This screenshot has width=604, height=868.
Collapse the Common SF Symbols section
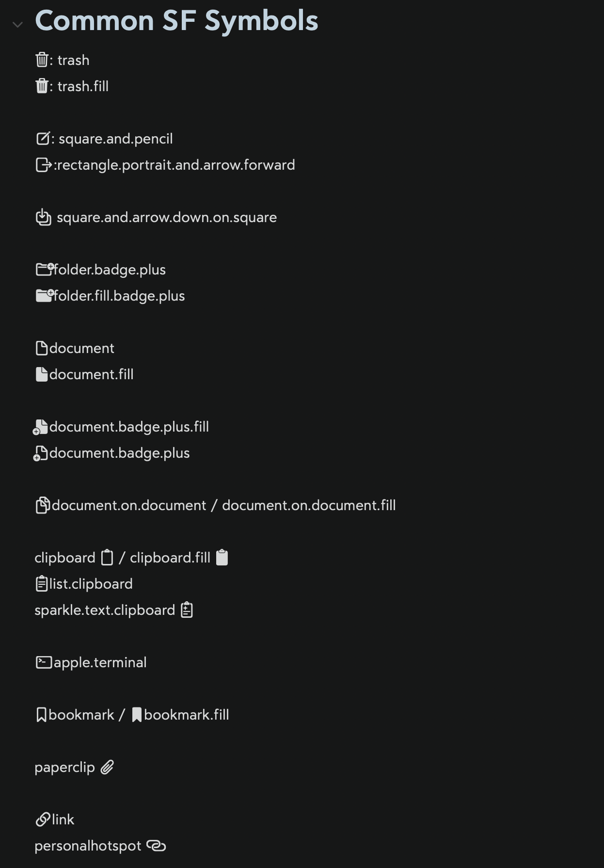click(x=18, y=24)
